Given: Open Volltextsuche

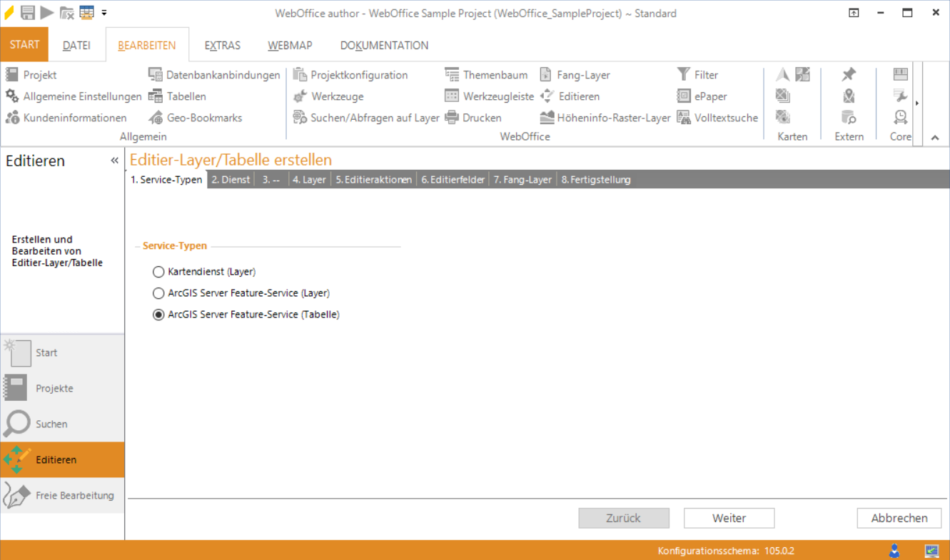Looking at the screenshot, I should pyautogui.click(x=717, y=118).
